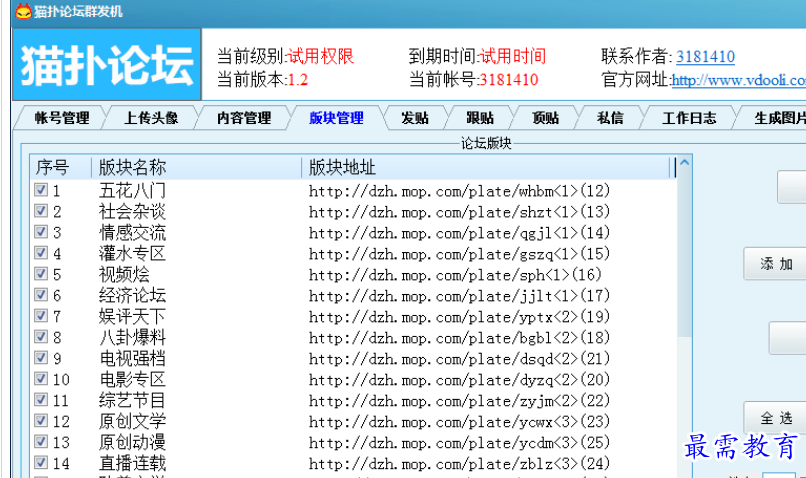The image size is (806, 478).
Task: Switch to the 工作日志 tab
Action: pyautogui.click(x=689, y=118)
